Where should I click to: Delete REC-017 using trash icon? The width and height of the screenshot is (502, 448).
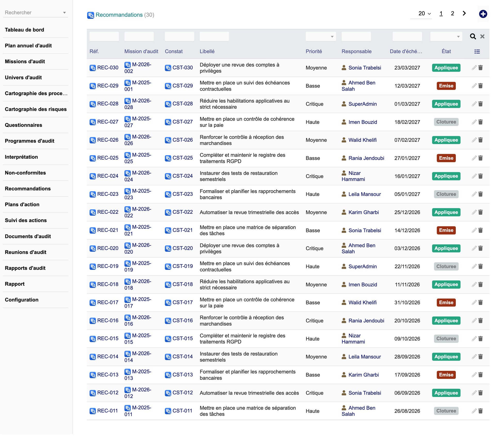480,302
